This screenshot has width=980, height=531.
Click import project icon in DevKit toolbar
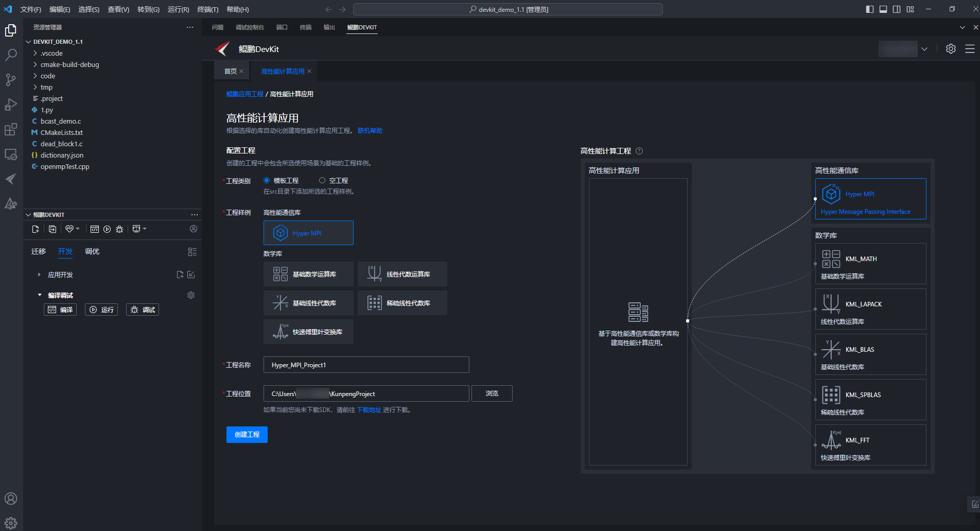[x=52, y=229]
